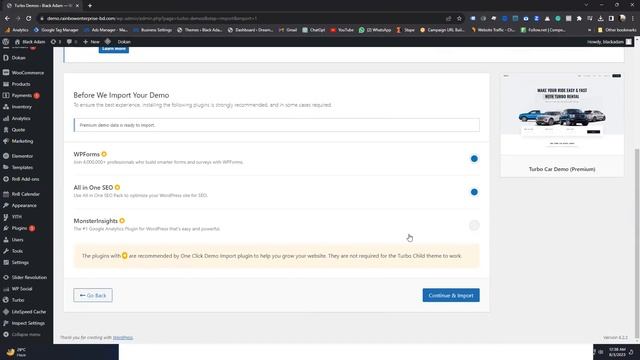
Task: Open the Appearance sidebar menu icon
Action: (x=6, y=206)
